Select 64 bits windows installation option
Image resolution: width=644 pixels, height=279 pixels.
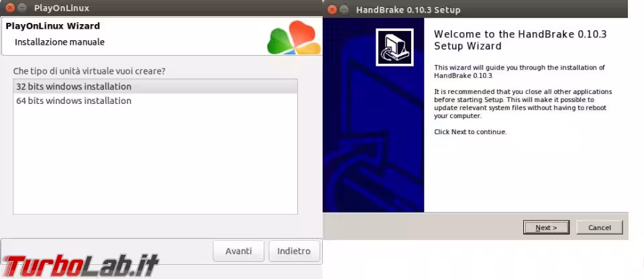pyautogui.click(x=155, y=101)
